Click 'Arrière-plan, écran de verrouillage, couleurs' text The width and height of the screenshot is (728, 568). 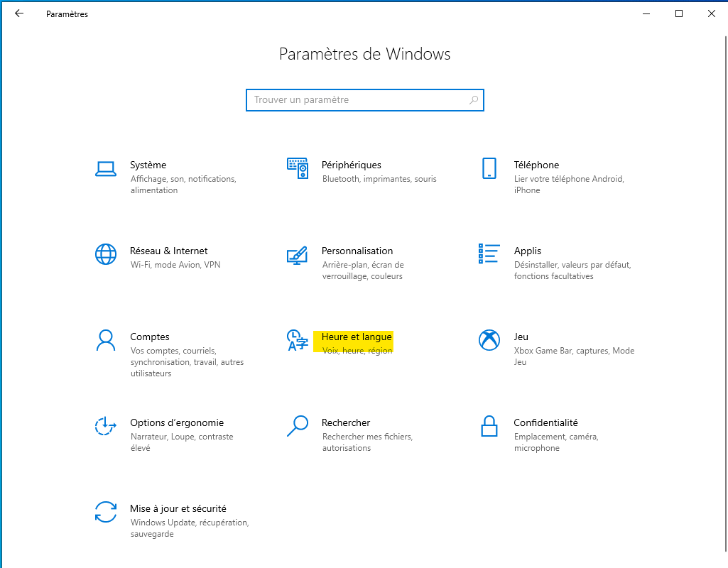tap(363, 270)
